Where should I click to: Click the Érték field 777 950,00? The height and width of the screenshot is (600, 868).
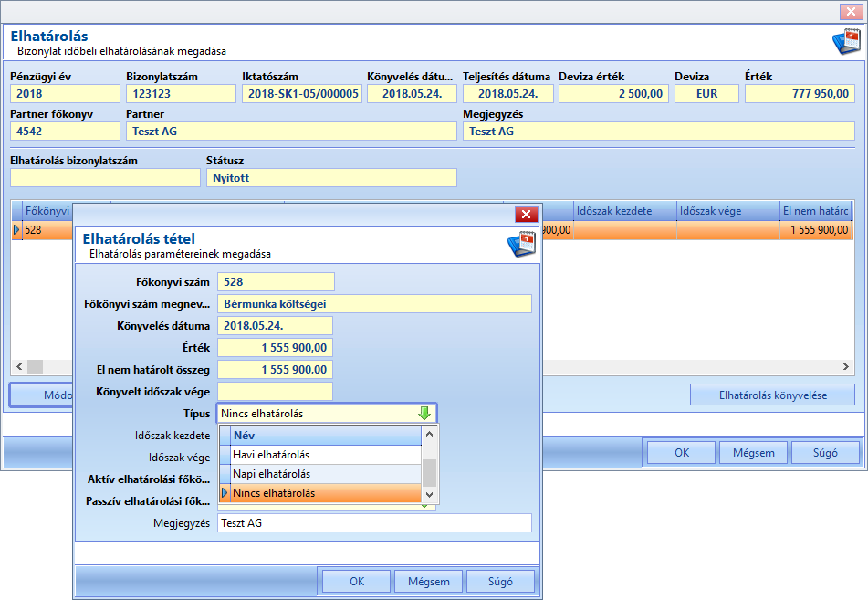click(x=800, y=94)
